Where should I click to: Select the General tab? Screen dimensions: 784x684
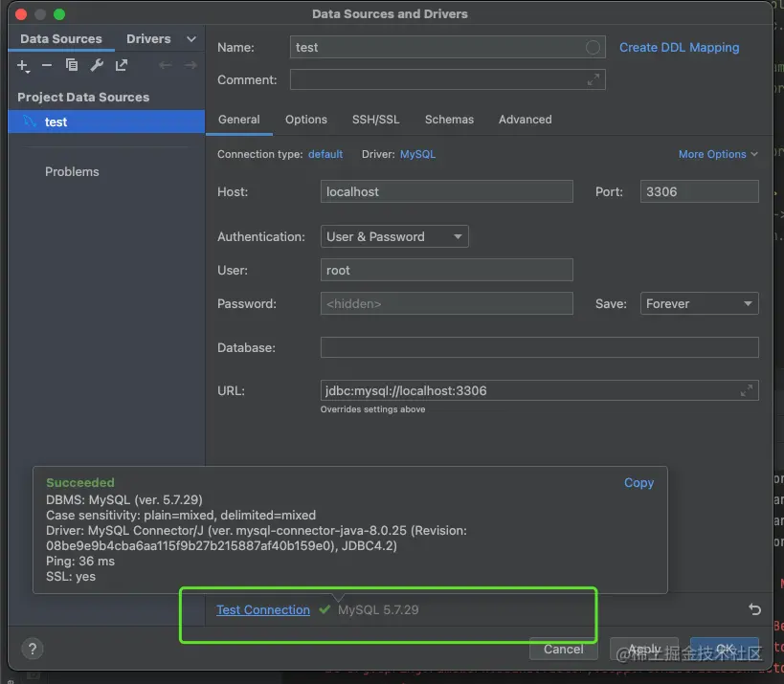click(239, 120)
